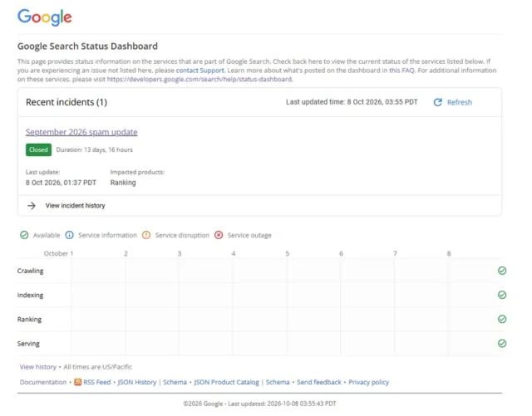
Task: Open the Documentation footer link
Action: click(x=43, y=382)
